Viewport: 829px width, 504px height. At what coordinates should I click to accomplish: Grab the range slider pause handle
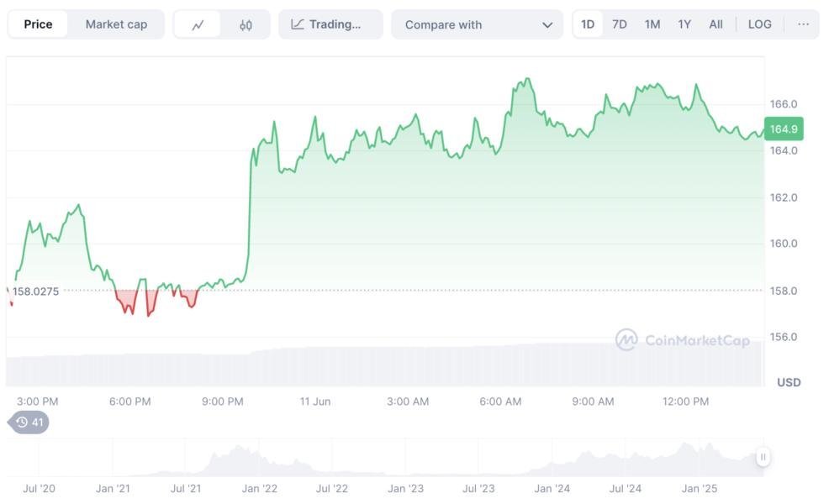763,457
